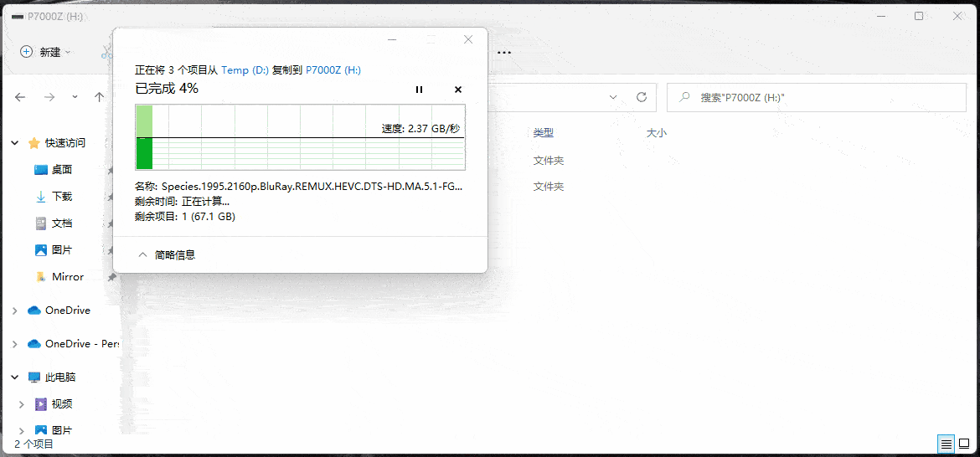Image resolution: width=980 pixels, height=457 pixels.
Task: Click the Species.1995 file name text
Action: click(x=312, y=186)
